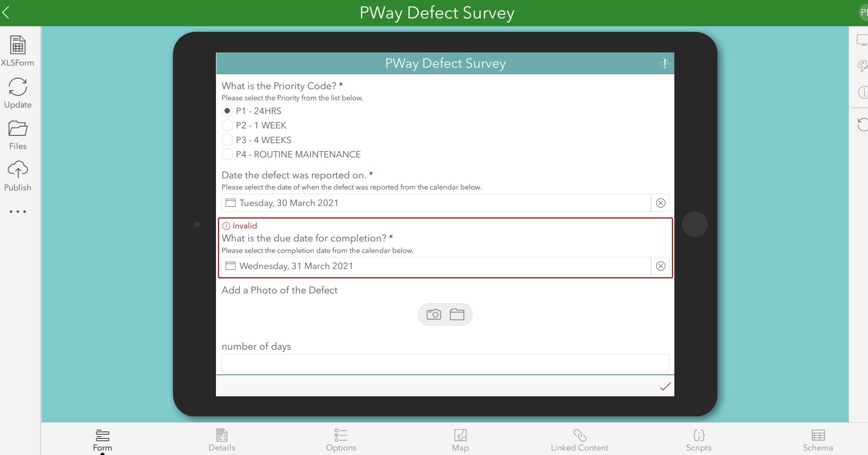Switch to the Schema tab

click(x=817, y=439)
